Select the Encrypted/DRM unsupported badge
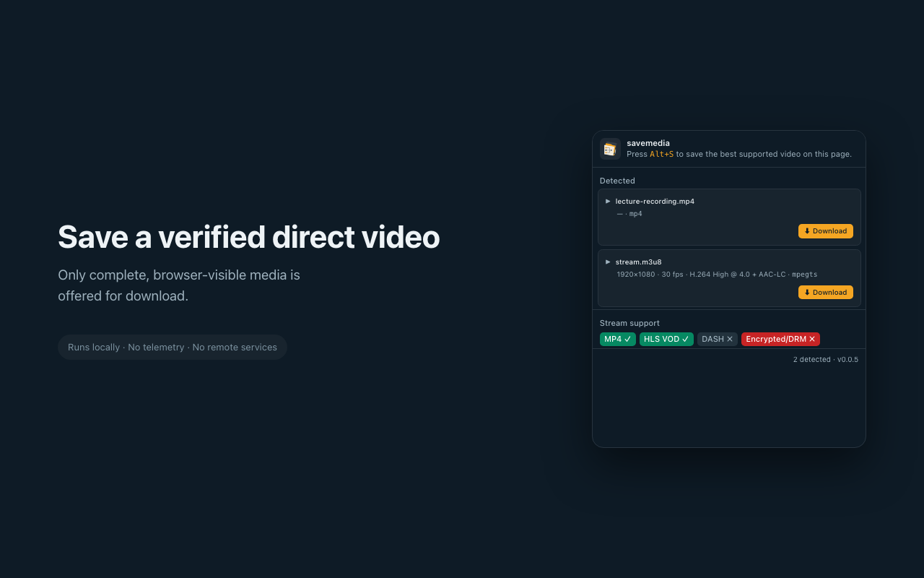Image resolution: width=924 pixels, height=578 pixels. coord(780,340)
